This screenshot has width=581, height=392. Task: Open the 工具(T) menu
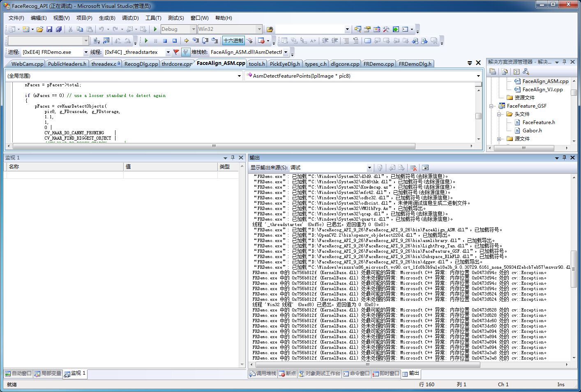click(x=153, y=18)
